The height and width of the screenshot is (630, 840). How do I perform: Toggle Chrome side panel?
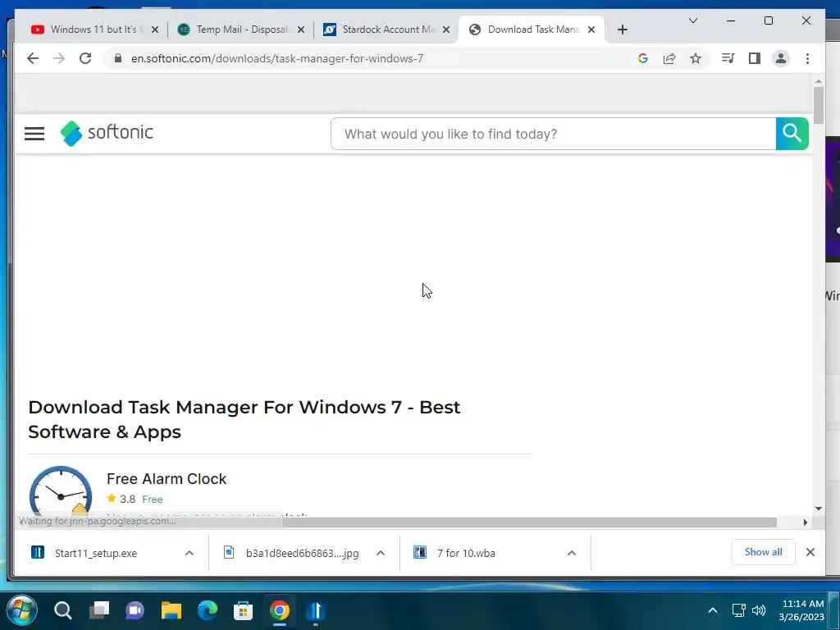tap(755, 58)
